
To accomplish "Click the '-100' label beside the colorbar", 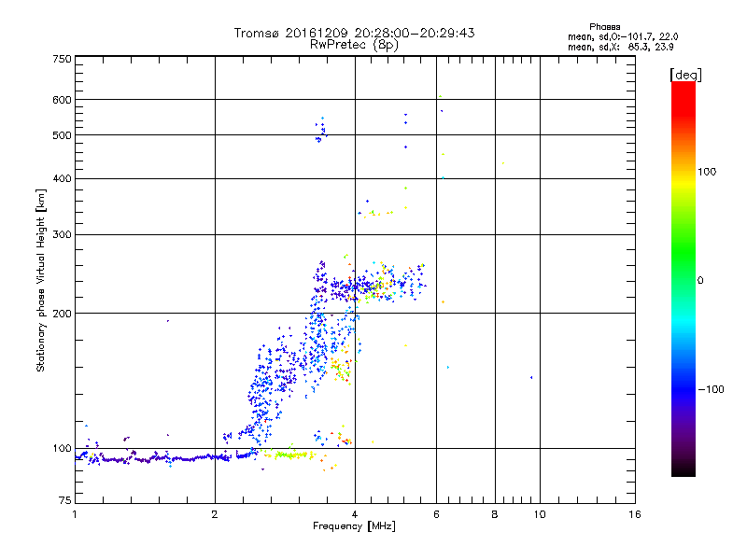I will [711, 389].
